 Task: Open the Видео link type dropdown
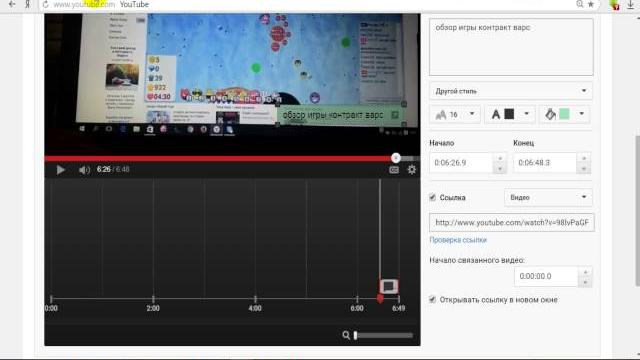[548, 198]
